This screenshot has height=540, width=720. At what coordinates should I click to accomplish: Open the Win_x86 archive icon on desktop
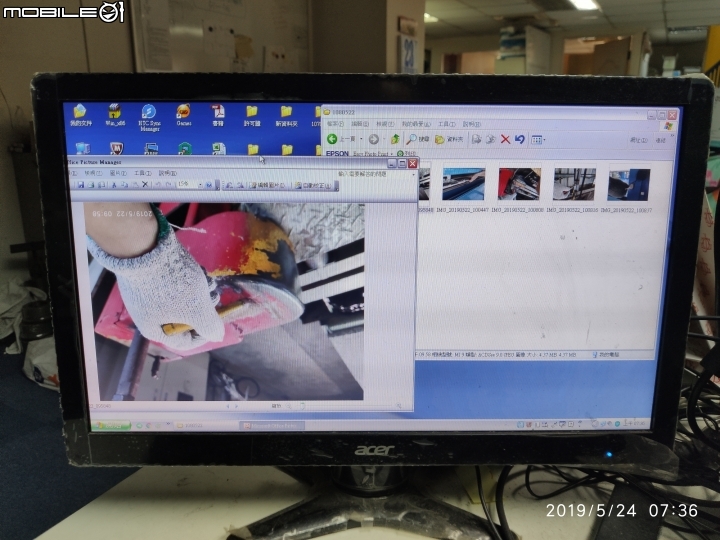(x=115, y=115)
